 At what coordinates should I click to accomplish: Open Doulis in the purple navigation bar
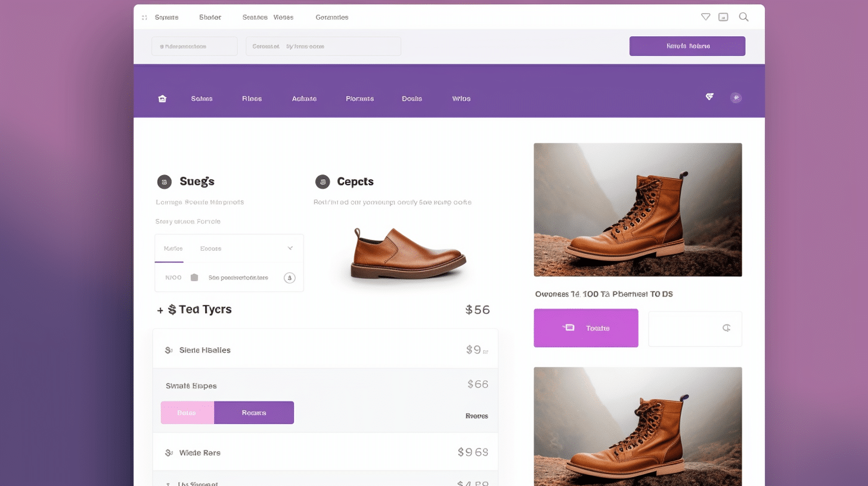coord(411,99)
